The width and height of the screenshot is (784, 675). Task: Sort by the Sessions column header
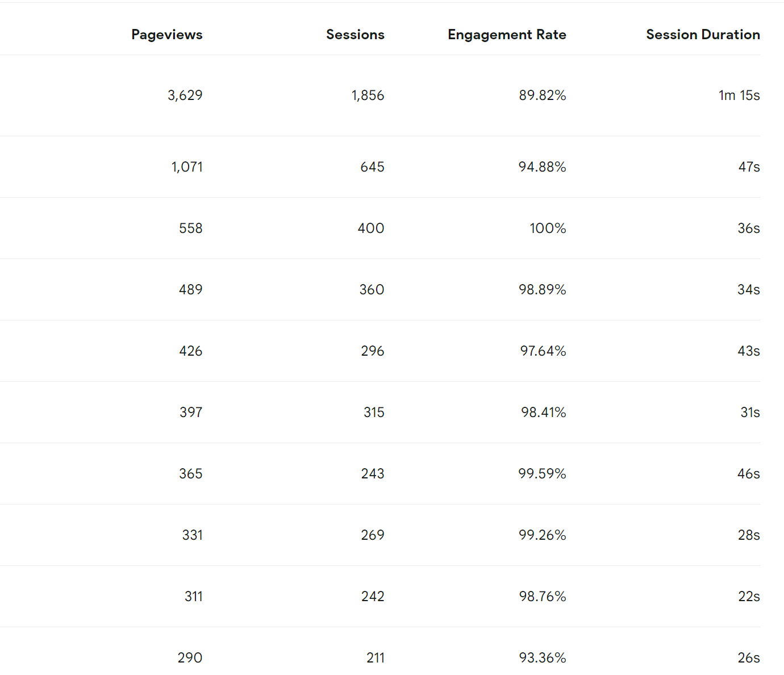[355, 35]
